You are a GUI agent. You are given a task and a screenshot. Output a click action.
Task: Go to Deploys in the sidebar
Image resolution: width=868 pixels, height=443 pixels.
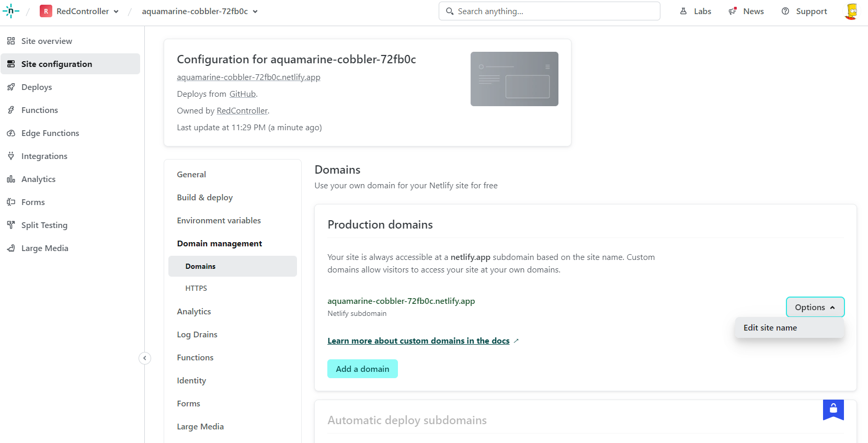[x=71, y=87]
